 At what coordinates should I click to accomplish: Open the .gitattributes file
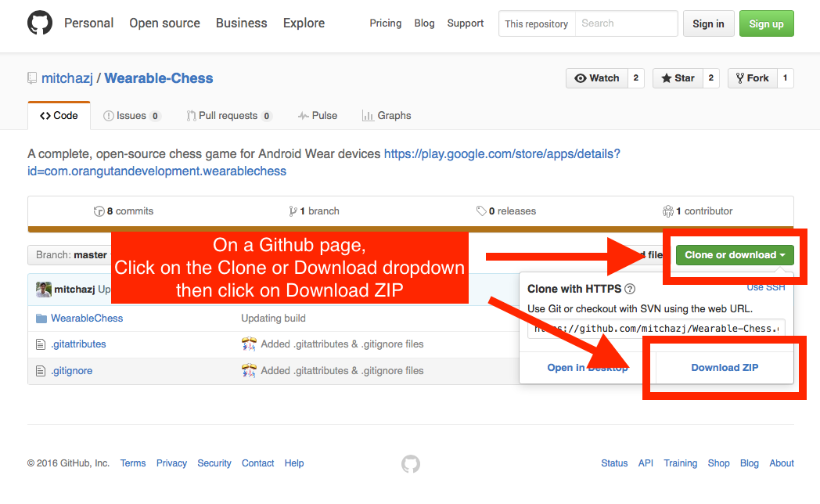(x=78, y=344)
